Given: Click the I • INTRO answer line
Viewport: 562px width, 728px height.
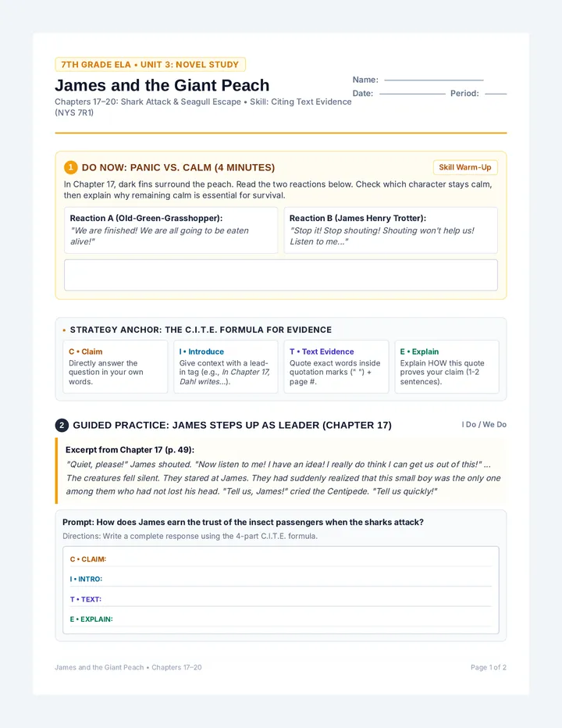Looking at the screenshot, I should point(281,579).
